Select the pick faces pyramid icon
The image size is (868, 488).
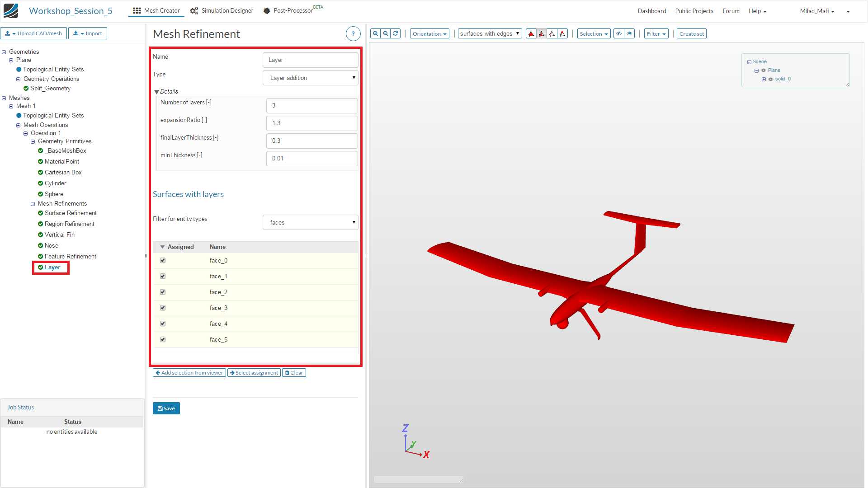click(x=542, y=34)
